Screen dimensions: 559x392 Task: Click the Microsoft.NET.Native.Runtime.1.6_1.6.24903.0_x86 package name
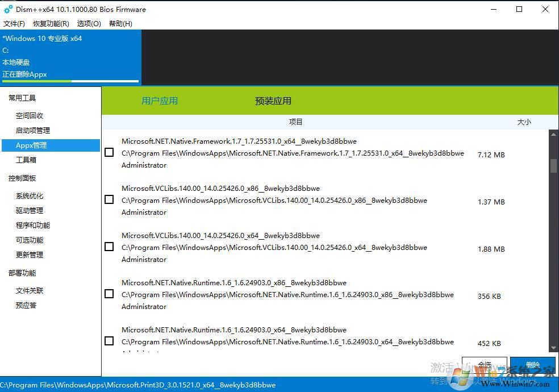click(x=234, y=282)
